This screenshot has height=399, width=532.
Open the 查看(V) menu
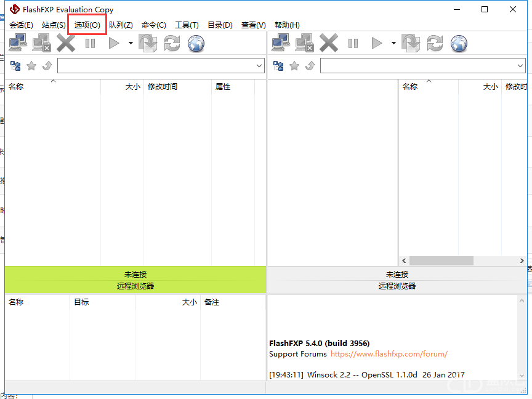tap(254, 25)
